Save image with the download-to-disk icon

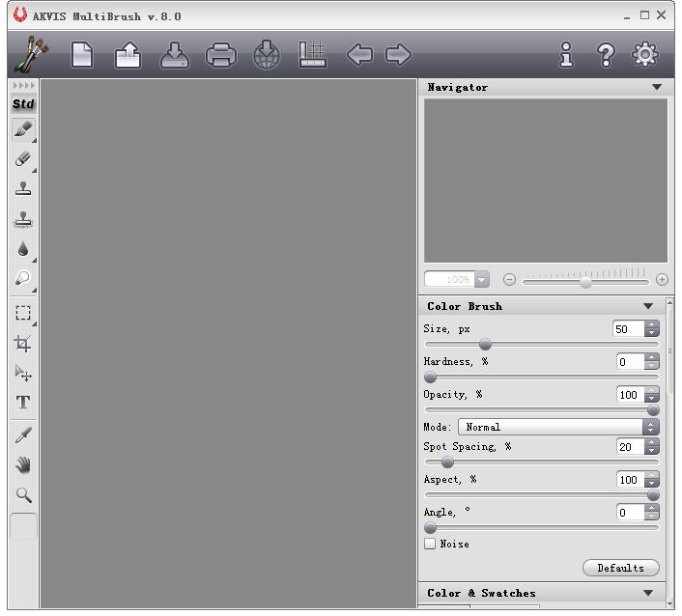(x=175, y=55)
